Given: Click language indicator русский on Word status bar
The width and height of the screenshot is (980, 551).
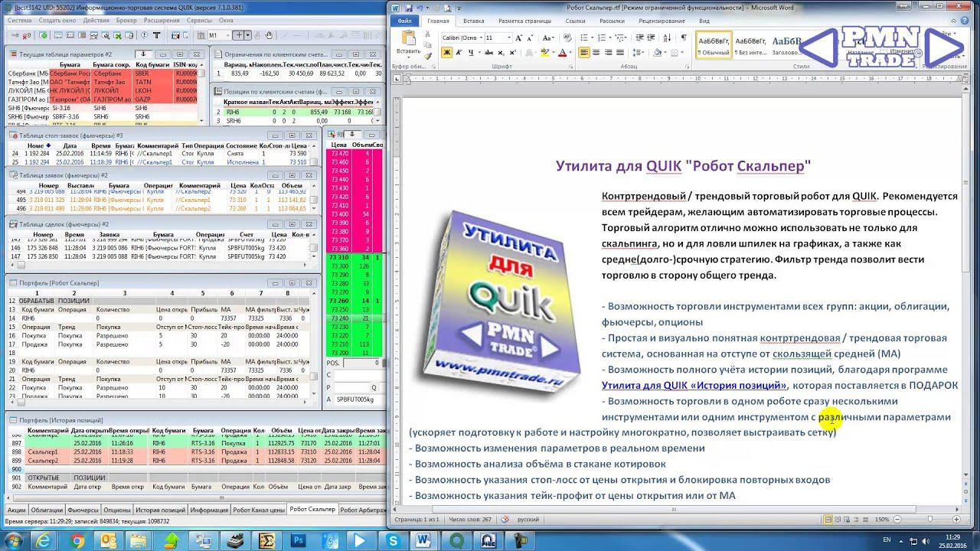Looking at the screenshot, I should [x=528, y=519].
